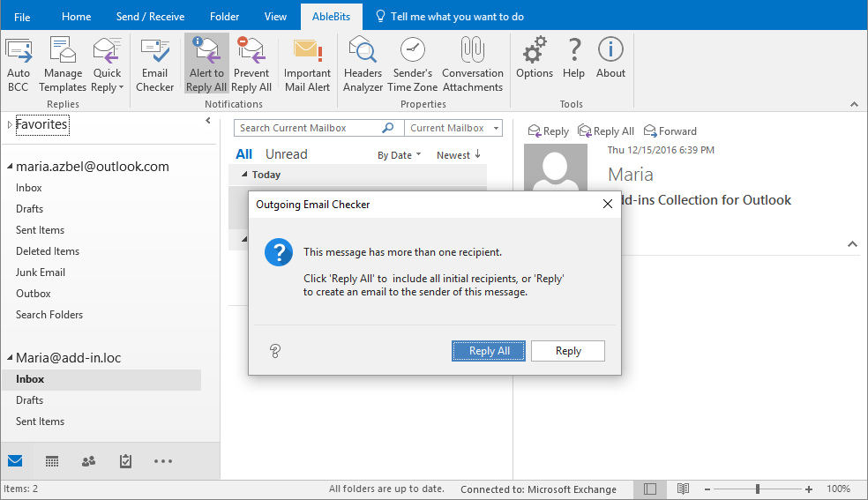This screenshot has height=500, width=868.
Task: Open the Current Mailbox scope dropdown
Action: (453, 128)
